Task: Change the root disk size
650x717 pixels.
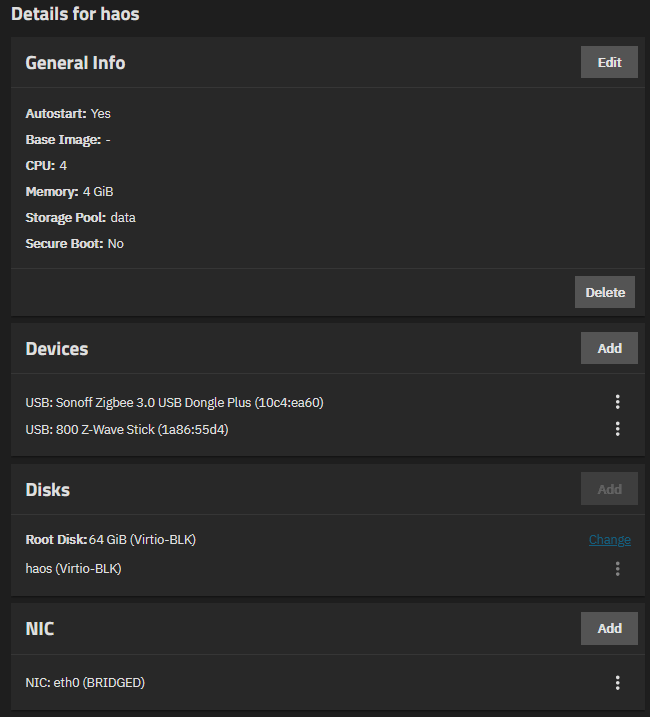Action: (610, 540)
